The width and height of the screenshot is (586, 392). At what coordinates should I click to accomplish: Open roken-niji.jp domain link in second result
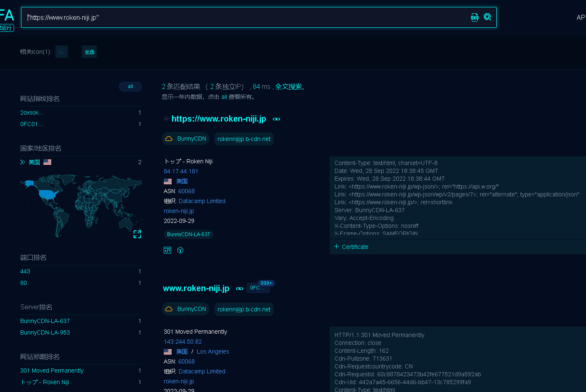tap(179, 381)
